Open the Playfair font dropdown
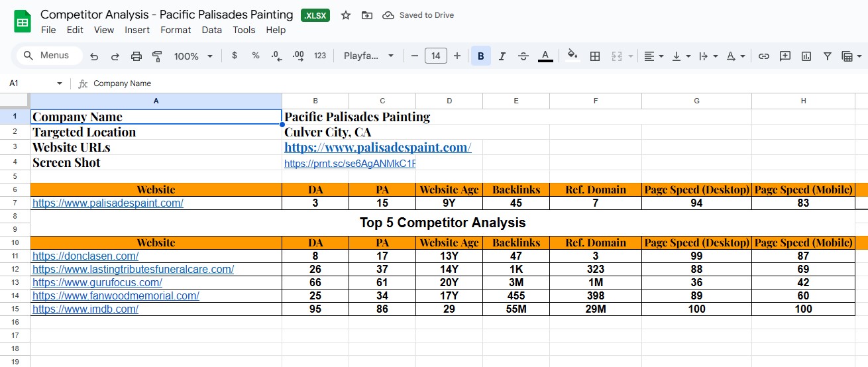Image resolution: width=868 pixels, height=367 pixels. 368,56
